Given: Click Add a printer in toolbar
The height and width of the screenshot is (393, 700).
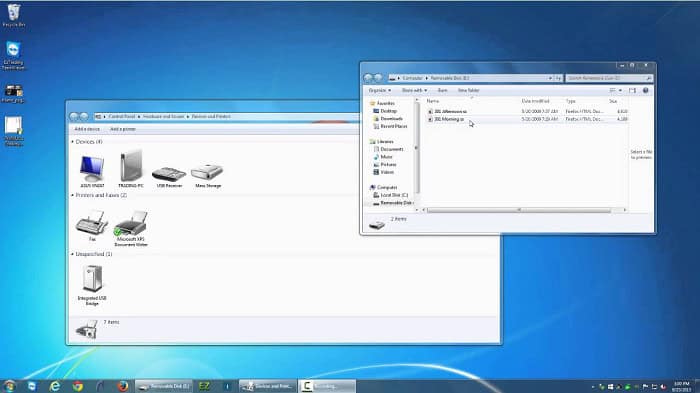Looking at the screenshot, I should coord(122,129).
